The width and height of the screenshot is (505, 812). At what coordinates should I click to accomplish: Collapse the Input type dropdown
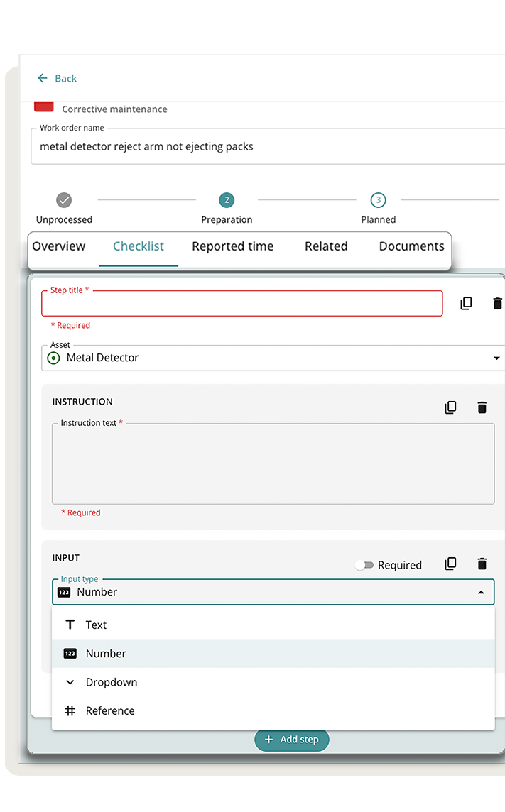click(481, 592)
